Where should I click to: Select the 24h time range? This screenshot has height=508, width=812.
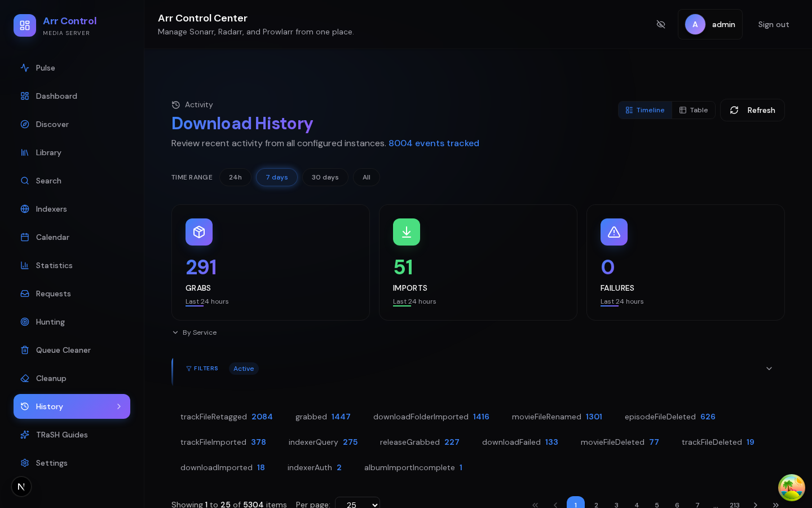tap(235, 177)
